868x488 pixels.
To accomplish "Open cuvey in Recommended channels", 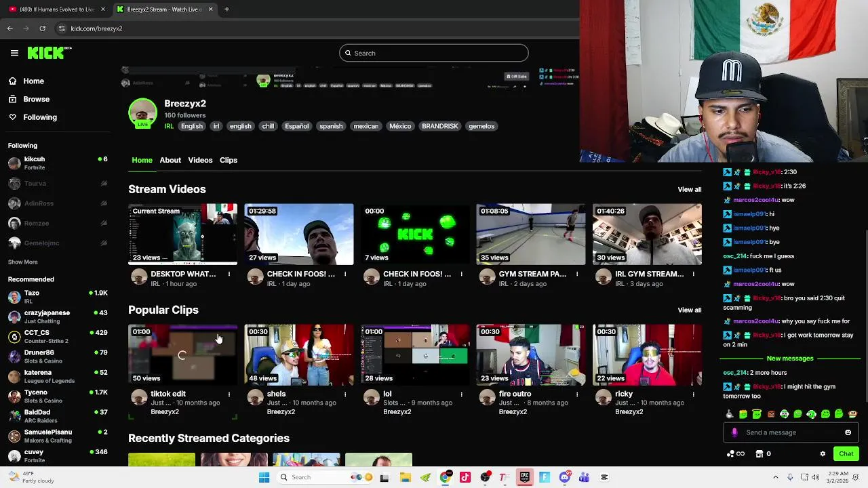I will pyautogui.click(x=57, y=455).
